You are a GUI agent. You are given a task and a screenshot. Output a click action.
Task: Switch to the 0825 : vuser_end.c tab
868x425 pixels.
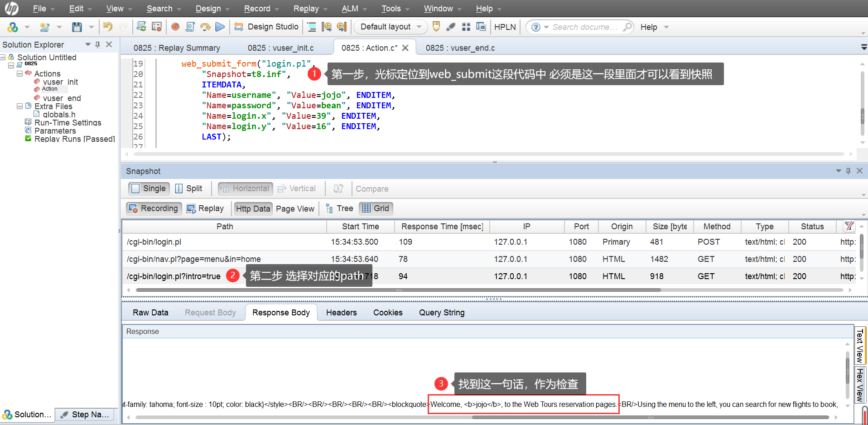point(460,48)
